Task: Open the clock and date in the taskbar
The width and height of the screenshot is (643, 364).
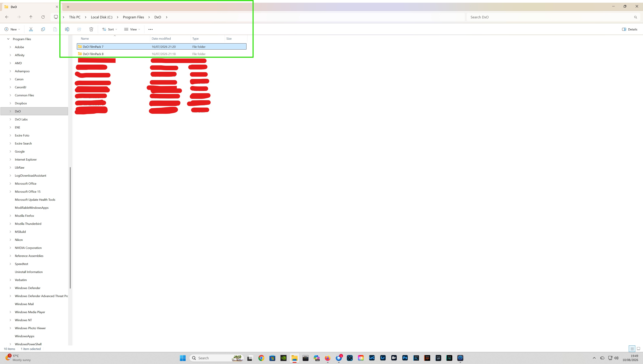Action: coord(630,358)
